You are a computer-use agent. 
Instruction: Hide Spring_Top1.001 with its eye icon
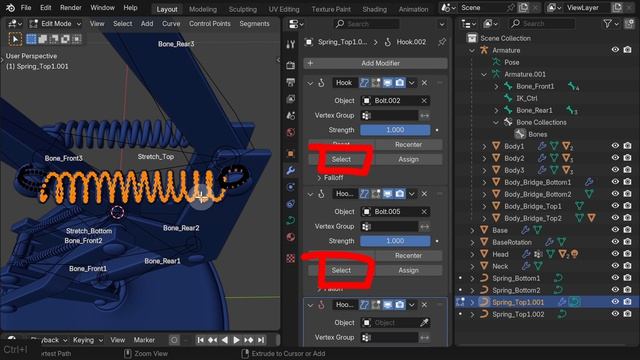pos(615,302)
